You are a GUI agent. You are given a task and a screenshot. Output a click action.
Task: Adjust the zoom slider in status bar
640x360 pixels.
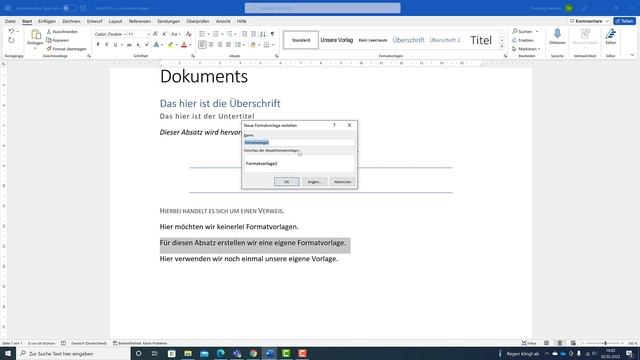[605, 343]
